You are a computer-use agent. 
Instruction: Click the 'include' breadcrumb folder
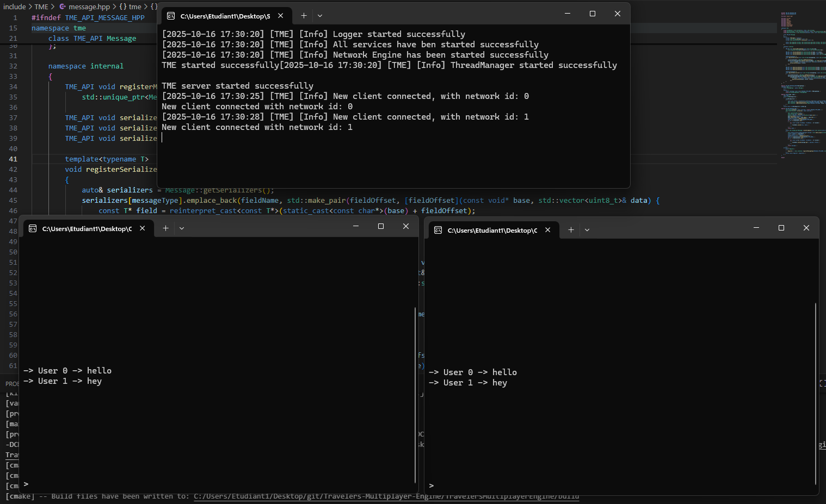pyautogui.click(x=15, y=7)
